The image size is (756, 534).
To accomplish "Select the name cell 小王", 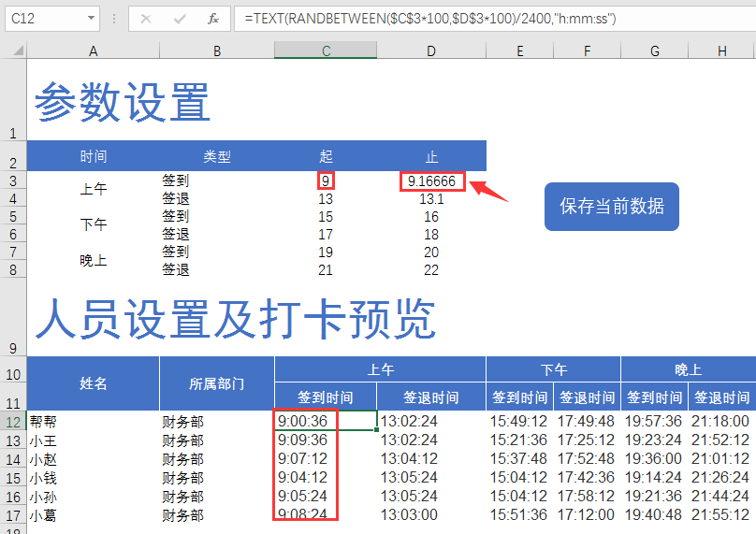I will 93,440.
